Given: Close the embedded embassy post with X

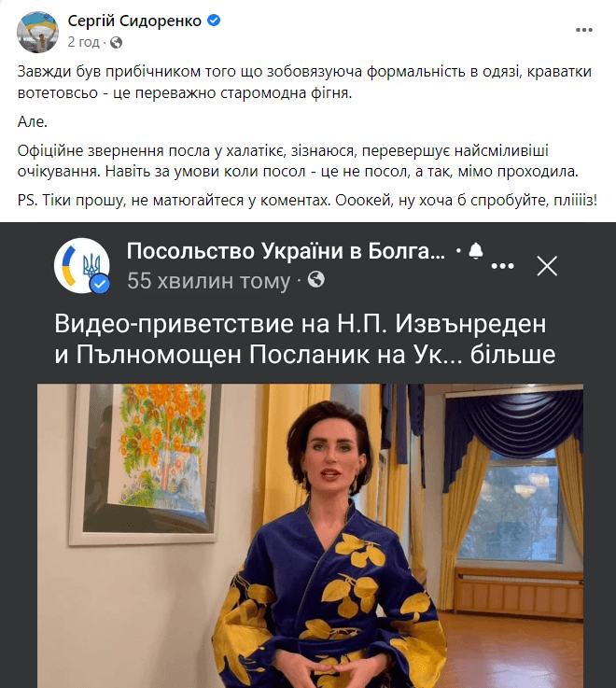Looking at the screenshot, I should tap(547, 266).
